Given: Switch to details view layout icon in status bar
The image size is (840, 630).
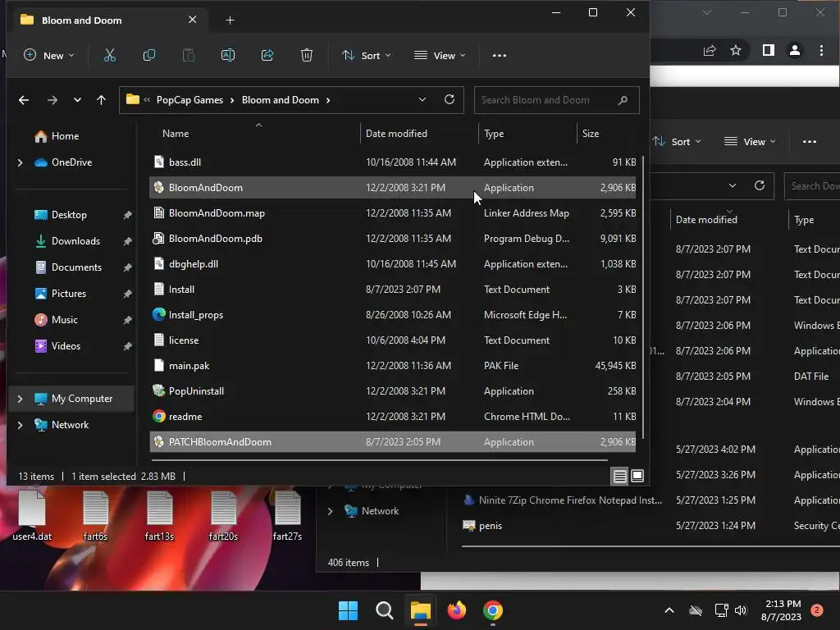Looking at the screenshot, I should 620,476.
